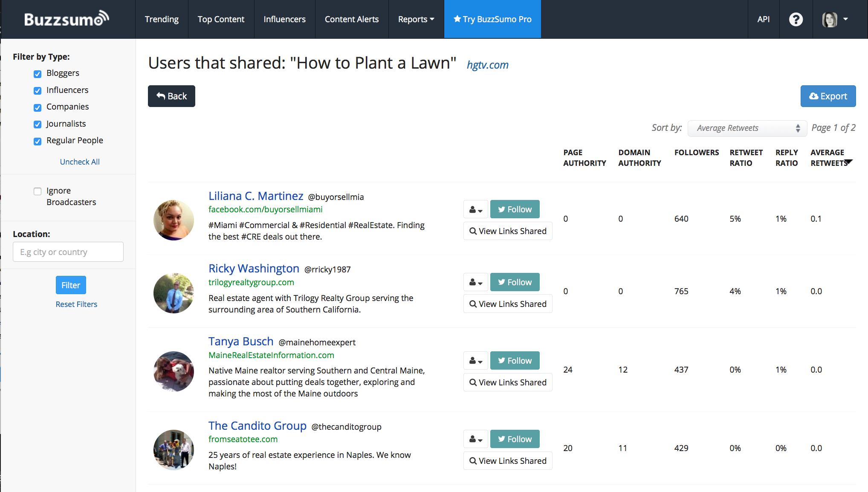The height and width of the screenshot is (492, 868).
Task: Toggle the Journalists checkbox
Action: coord(38,124)
